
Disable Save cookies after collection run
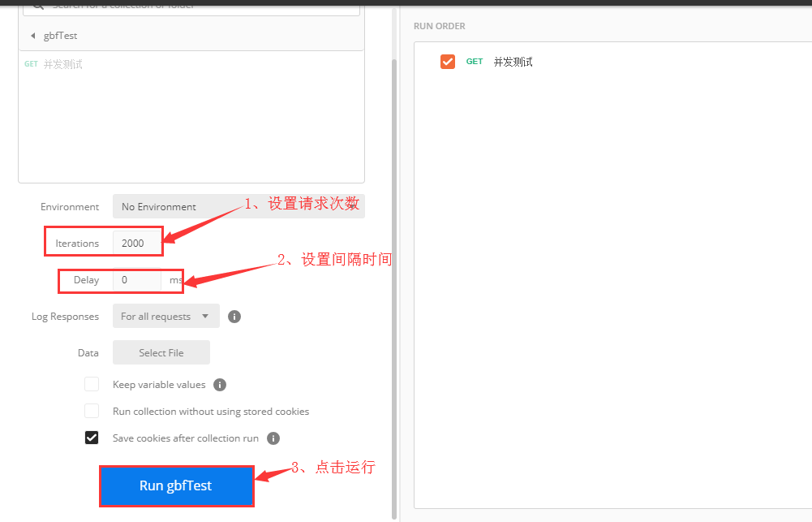point(92,438)
